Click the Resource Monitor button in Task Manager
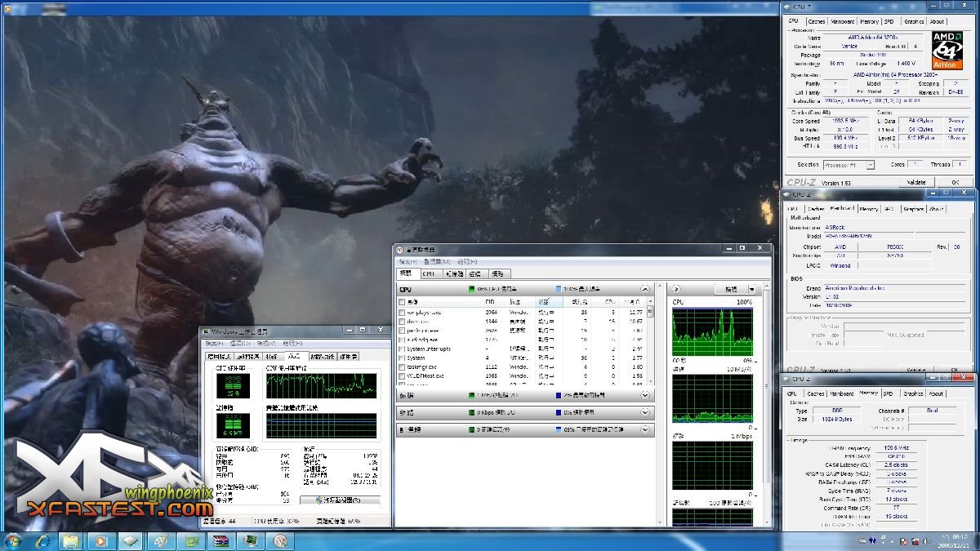This screenshot has height=551, width=980. 340,500
